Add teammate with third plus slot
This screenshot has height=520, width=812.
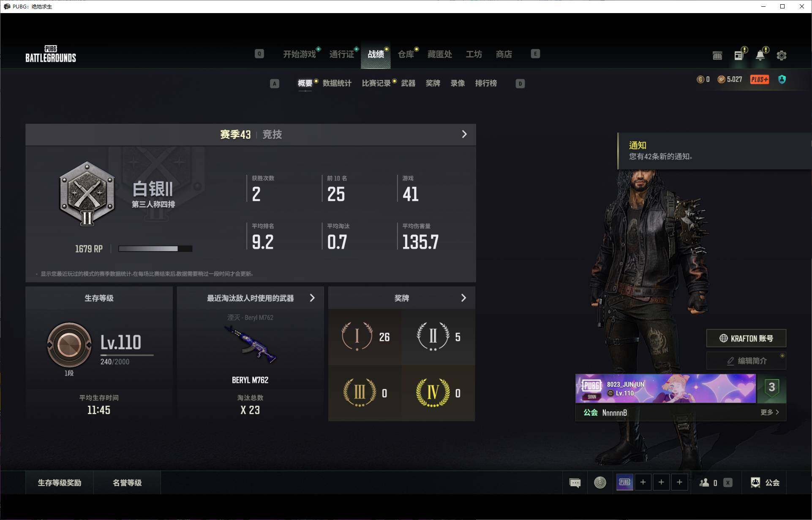tap(679, 482)
